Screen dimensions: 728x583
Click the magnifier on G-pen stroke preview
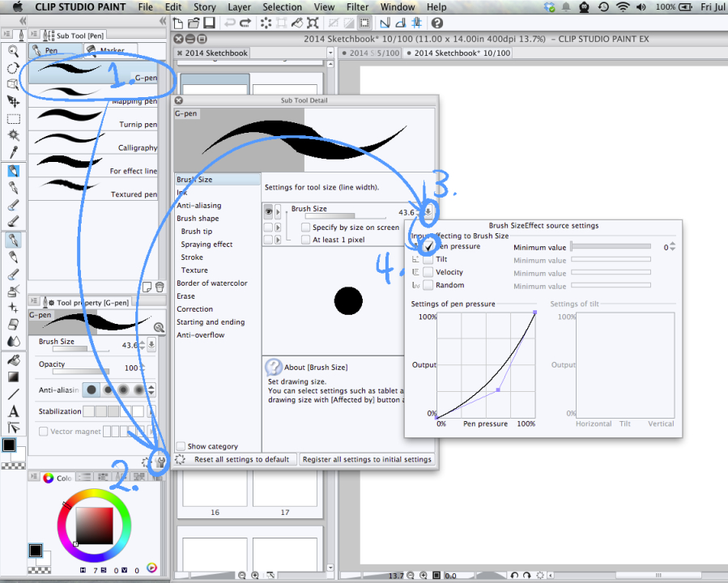coord(159,327)
